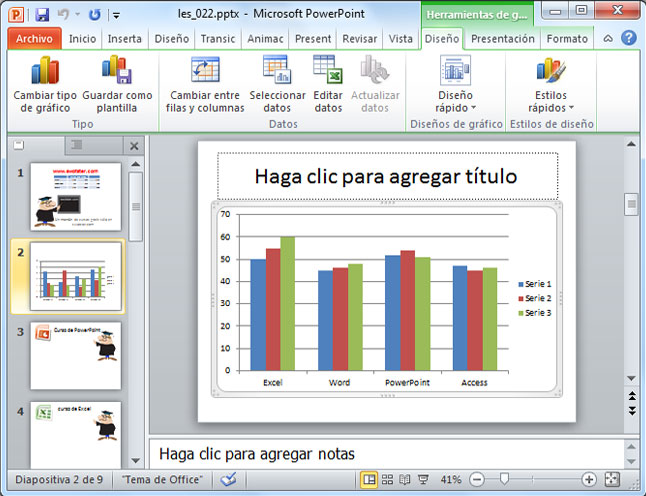Click the zoom in plus button
The width and height of the screenshot is (646, 496).
click(x=589, y=480)
